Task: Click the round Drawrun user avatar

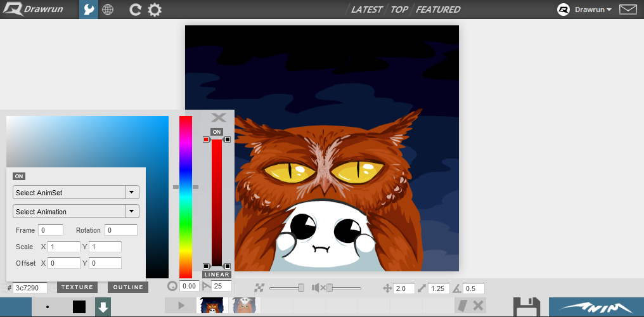Action: 563,10
